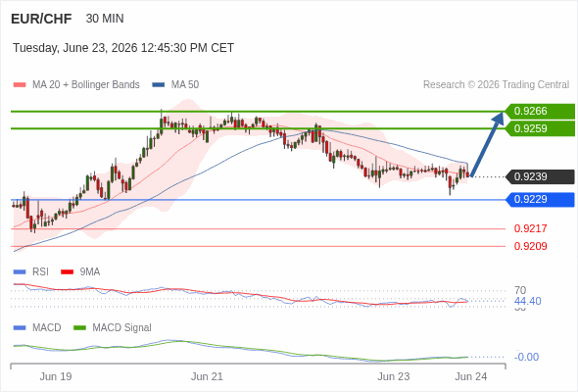Screen dimensions: 578x392
Task: Click the 0.9266 green resistance label
Action: (540, 111)
